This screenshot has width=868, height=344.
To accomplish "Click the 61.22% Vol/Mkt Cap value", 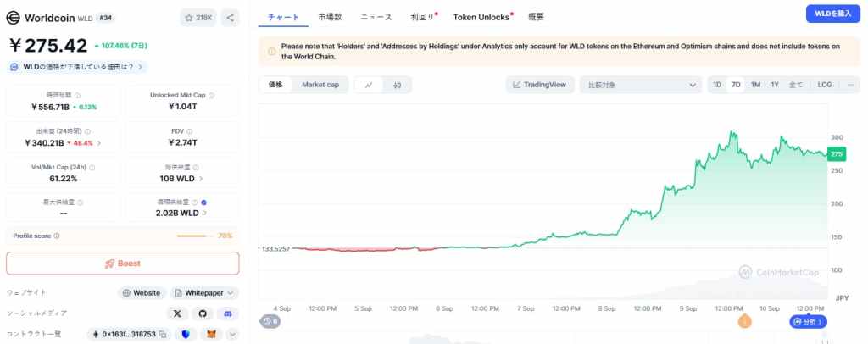I will coord(63,179).
